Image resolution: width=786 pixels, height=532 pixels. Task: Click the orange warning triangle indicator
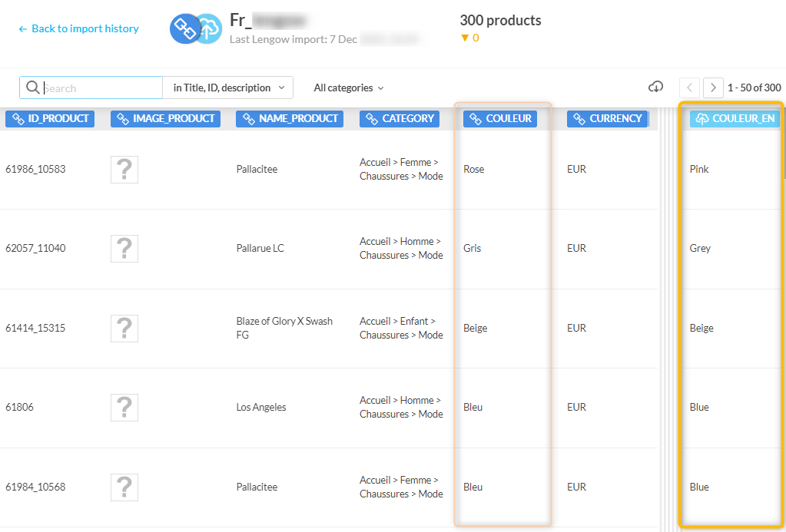coord(464,38)
